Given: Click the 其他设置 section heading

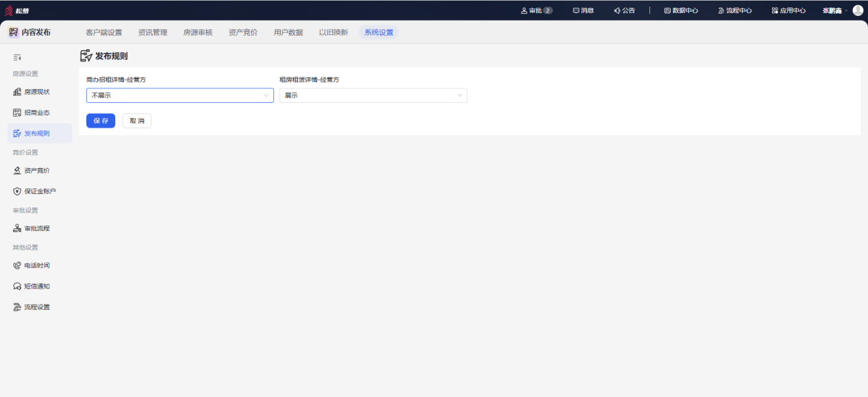Looking at the screenshot, I should 25,247.
